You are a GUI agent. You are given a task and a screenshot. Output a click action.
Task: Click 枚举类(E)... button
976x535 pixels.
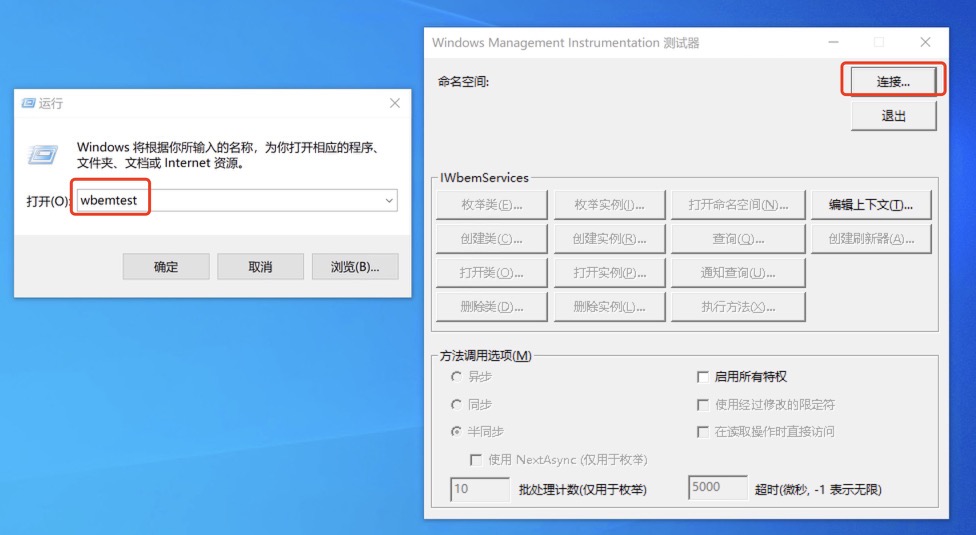[x=492, y=205]
